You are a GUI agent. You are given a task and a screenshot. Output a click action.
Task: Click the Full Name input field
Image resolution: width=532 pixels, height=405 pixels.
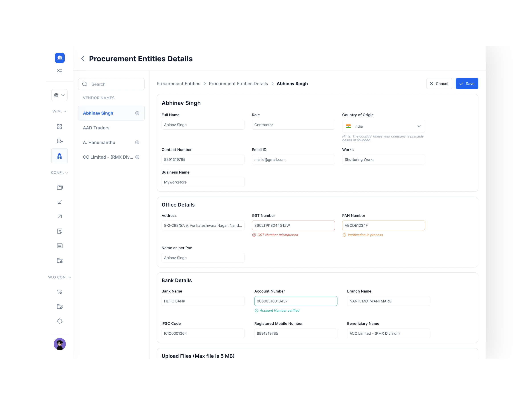click(x=203, y=125)
